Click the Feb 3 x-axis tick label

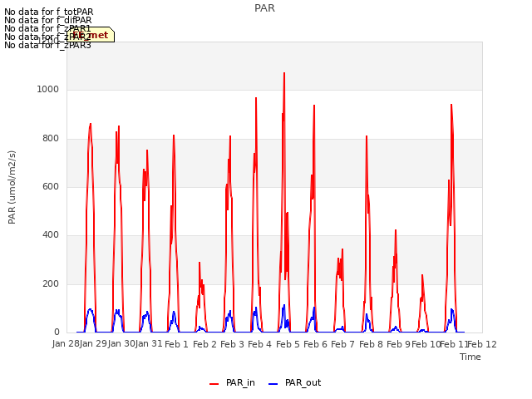[x=232, y=344]
